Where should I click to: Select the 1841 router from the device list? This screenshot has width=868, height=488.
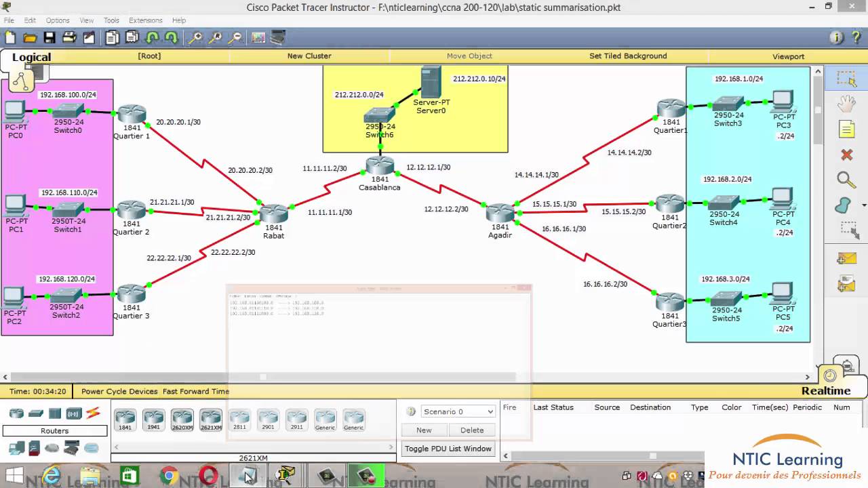tap(125, 420)
